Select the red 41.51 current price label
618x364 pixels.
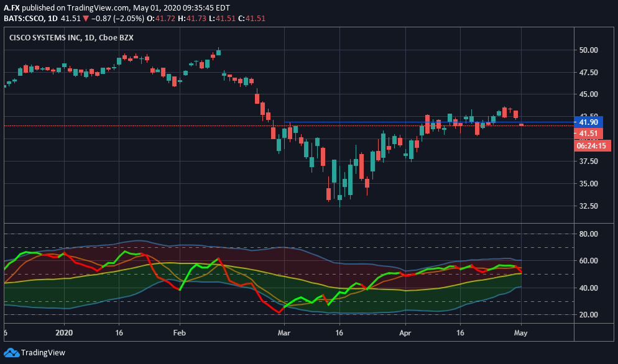pos(588,134)
